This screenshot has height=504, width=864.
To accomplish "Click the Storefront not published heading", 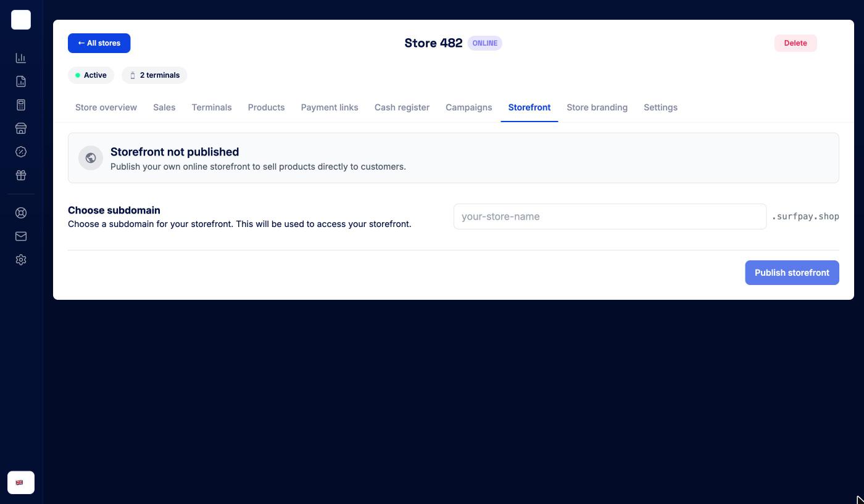I will point(175,152).
